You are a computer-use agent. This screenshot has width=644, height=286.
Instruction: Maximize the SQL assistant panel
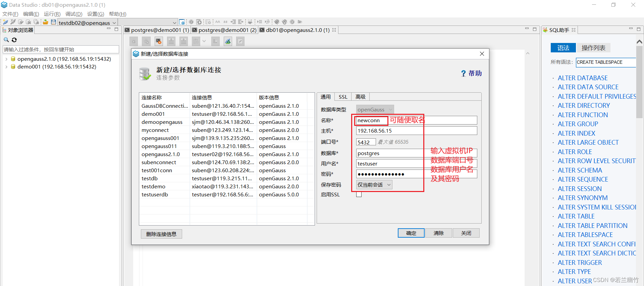pos(639,29)
